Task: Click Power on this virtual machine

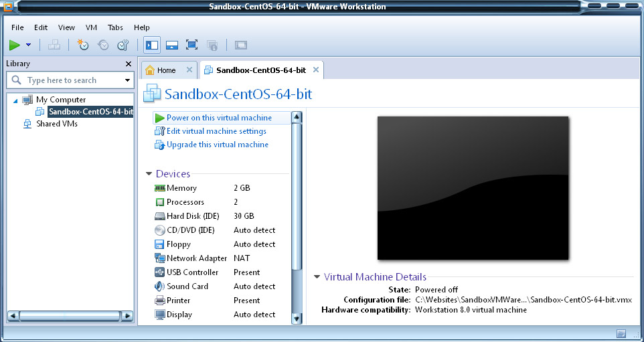Action: 219,118
